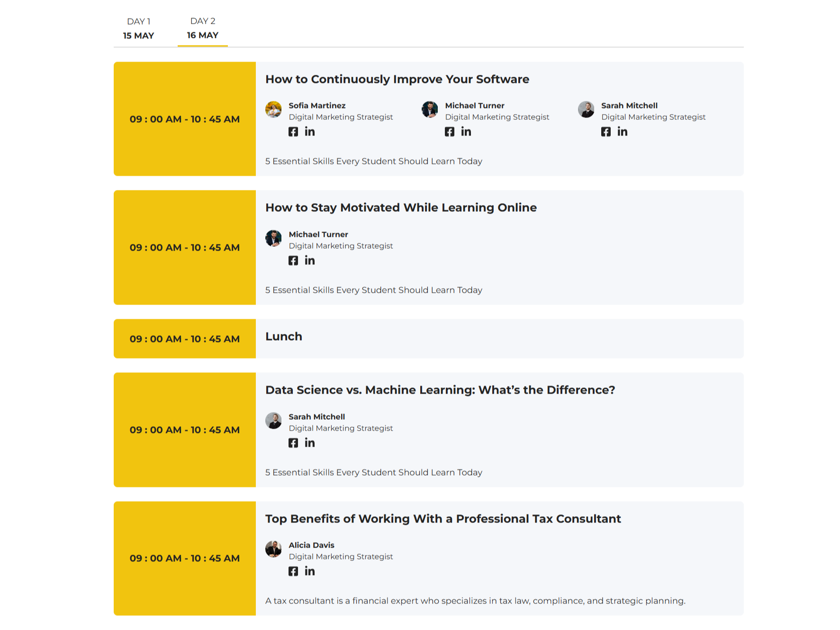Click the time block beside Lunch

pos(185,339)
